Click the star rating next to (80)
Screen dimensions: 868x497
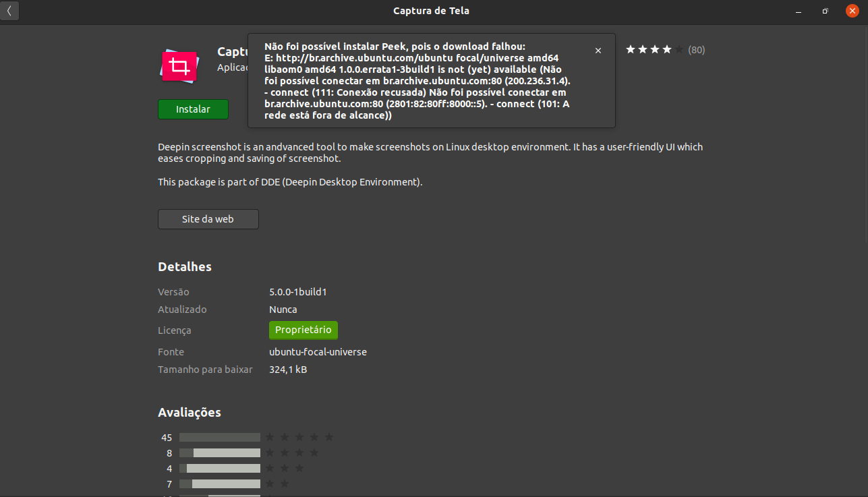[654, 50]
